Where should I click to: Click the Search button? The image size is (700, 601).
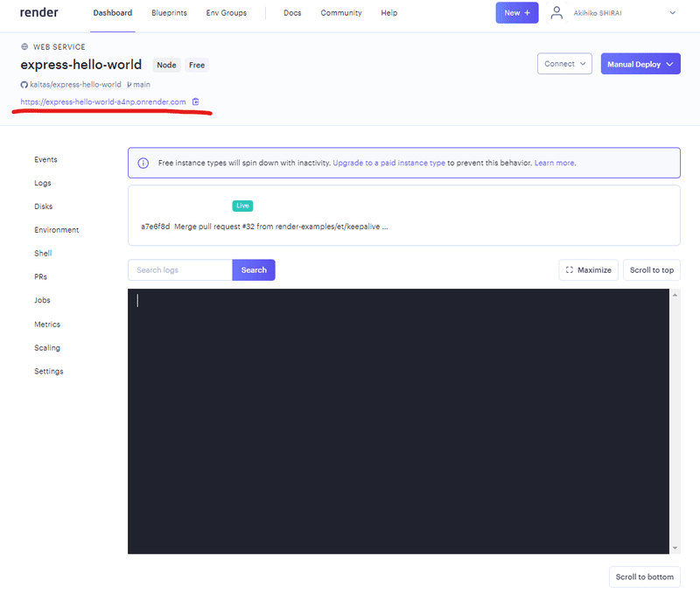pyautogui.click(x=253, y=269)
